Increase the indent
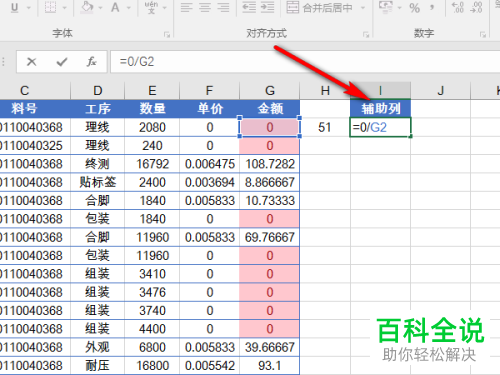Viewport: 500px width, 375px height. [267, 7]
